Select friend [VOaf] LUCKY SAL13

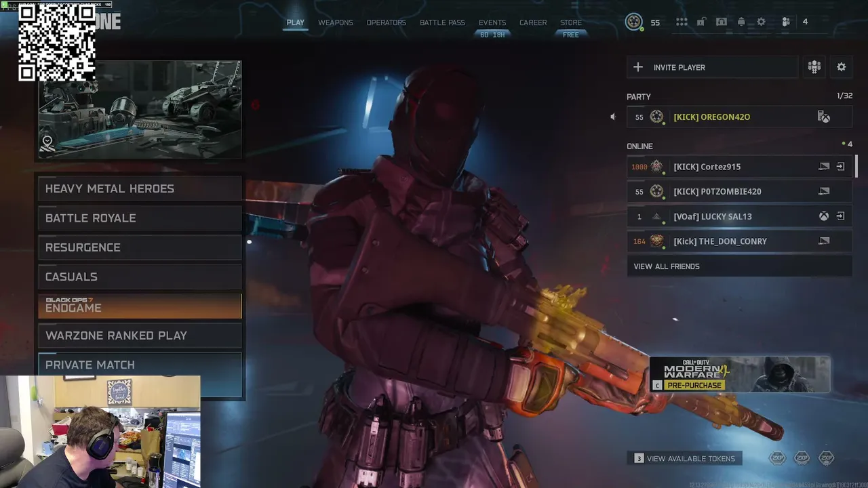[739, 216]
